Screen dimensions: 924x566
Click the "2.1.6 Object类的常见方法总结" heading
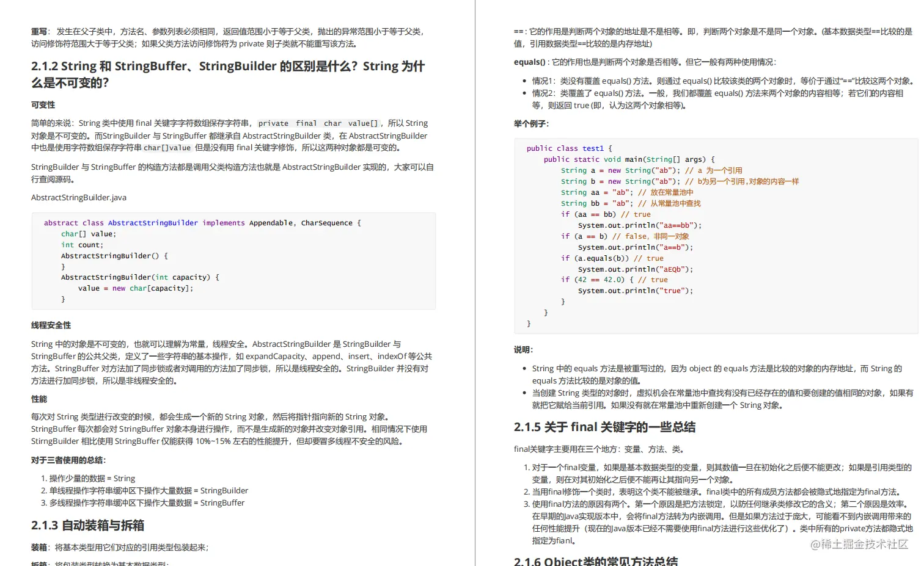tap(596, 561)
